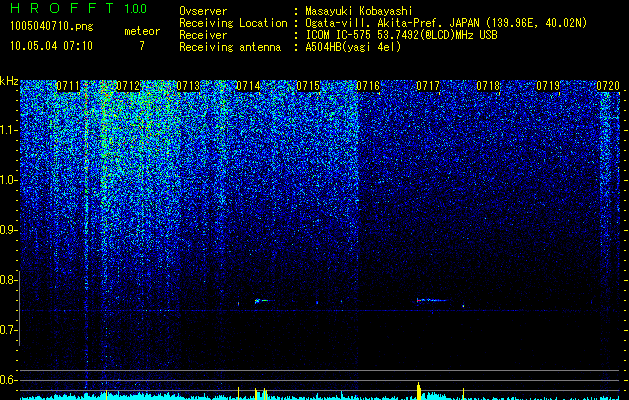
Task: Click the 0717 time marker
Action: click(x=428, y=86)
